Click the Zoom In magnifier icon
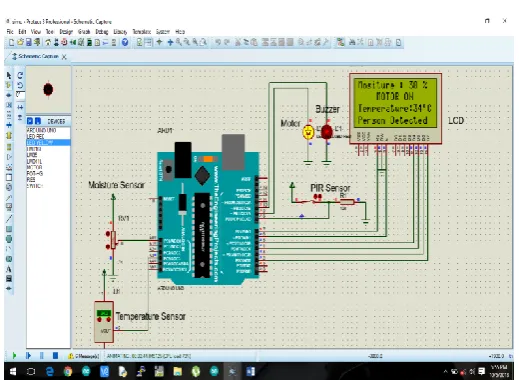Image resolution: width=519 pixels, height=380 pixels. click(179, 42)
